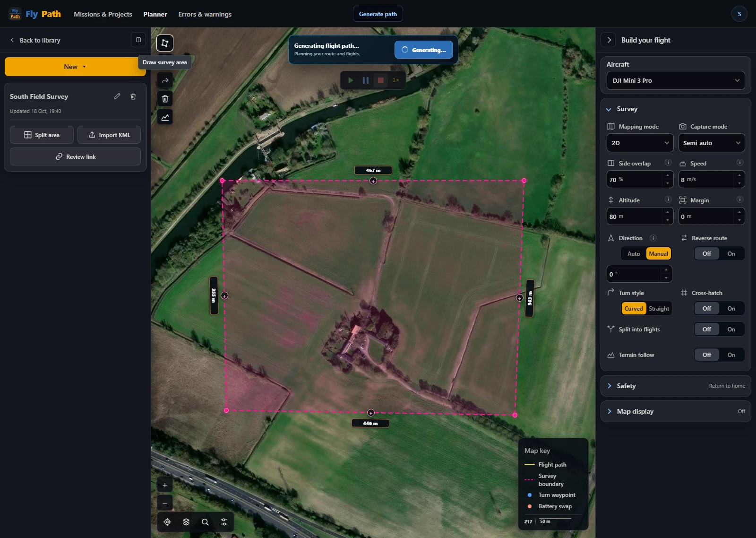Open the Capture mode Semi-auto dropdown
This screenshot has width=756, height=538.
[712, 143]
